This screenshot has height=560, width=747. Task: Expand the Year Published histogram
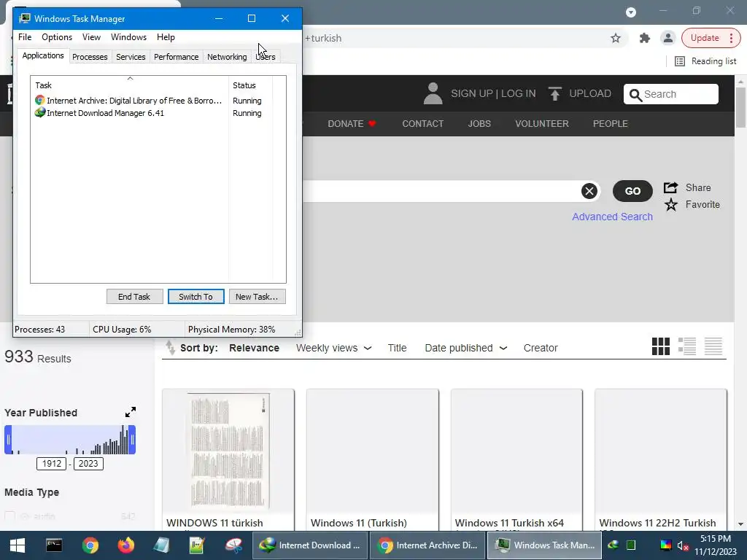[130, 412]
